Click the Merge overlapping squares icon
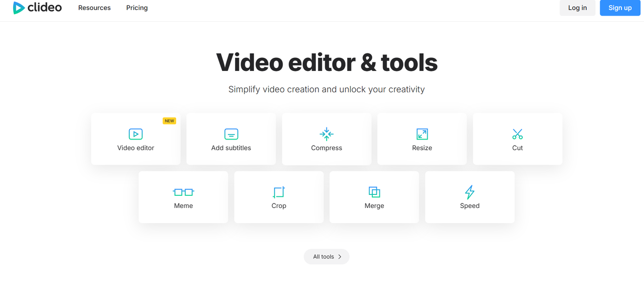The image size is (644, 282). click(374, 192)
